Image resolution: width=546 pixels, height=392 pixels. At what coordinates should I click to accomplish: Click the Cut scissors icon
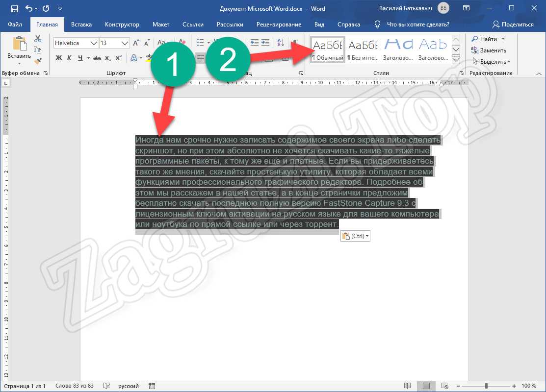(38, 39)
